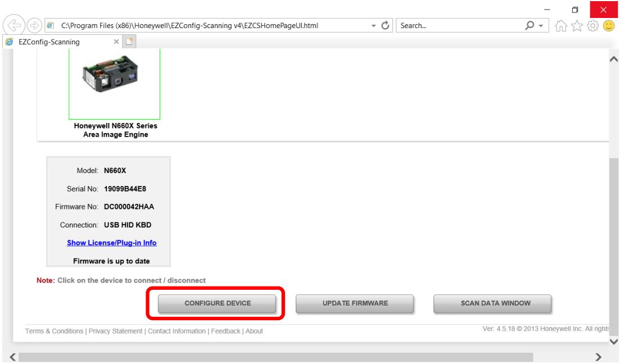Click serial number 19099B44E8 text
The image size is (624, 364).
125,189
